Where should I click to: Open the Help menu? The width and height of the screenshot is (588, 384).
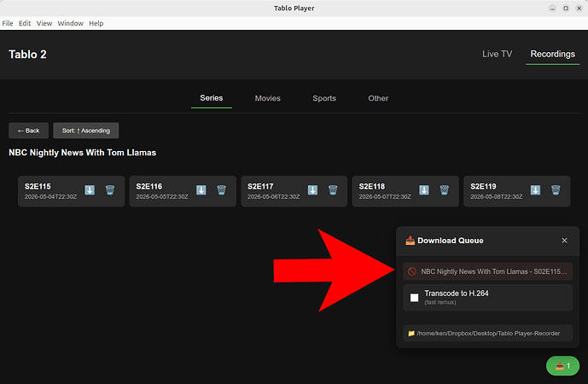[96, 23]
